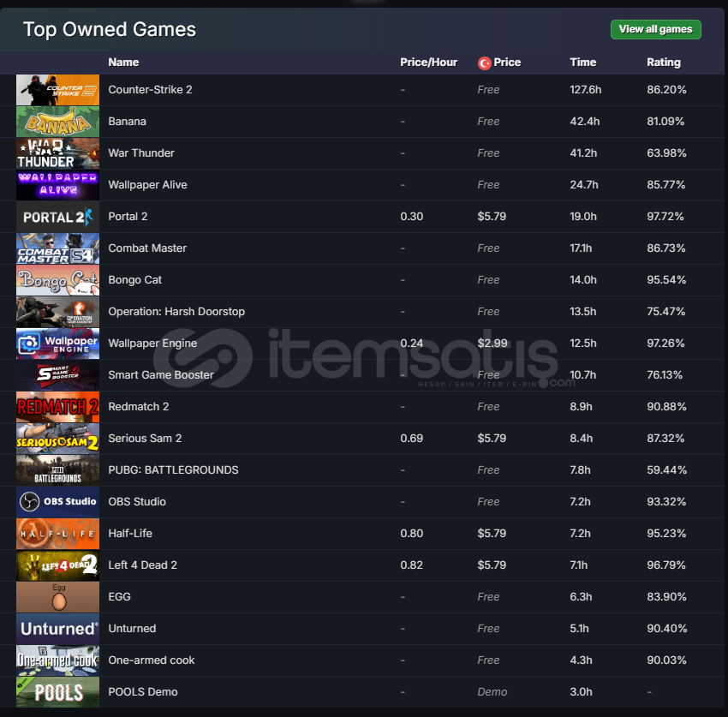Image resolution: width=728 pixels, height=717 pixels.
Task: Select the Operation: Harsh Doorstop name
Action: 176,311
